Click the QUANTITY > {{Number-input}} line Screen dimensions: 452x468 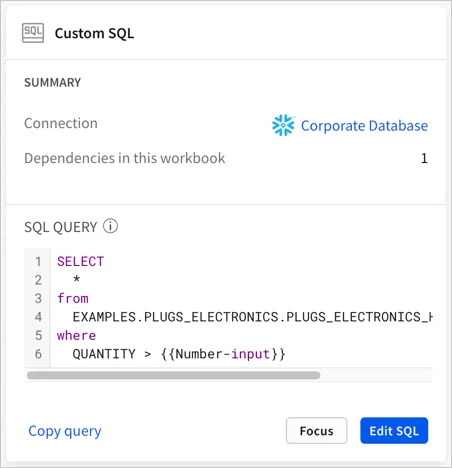pyautogui.click(x=179, y=354)
